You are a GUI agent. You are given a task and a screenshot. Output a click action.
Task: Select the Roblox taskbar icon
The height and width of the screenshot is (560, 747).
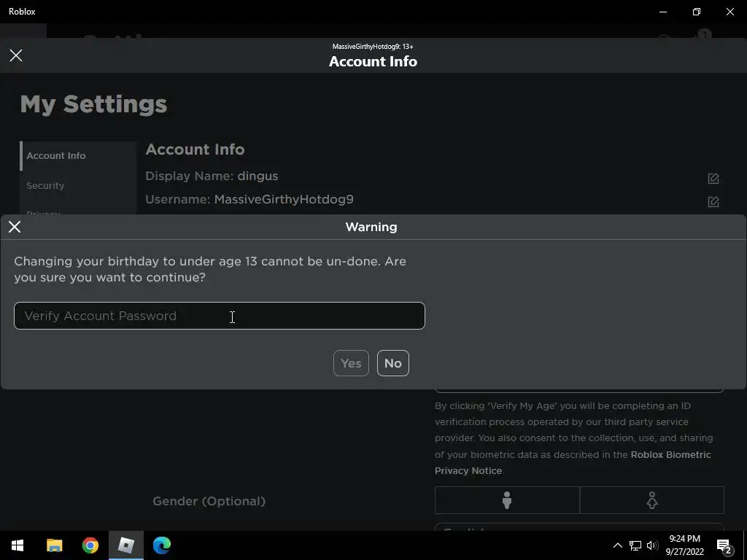click(125, 545)
